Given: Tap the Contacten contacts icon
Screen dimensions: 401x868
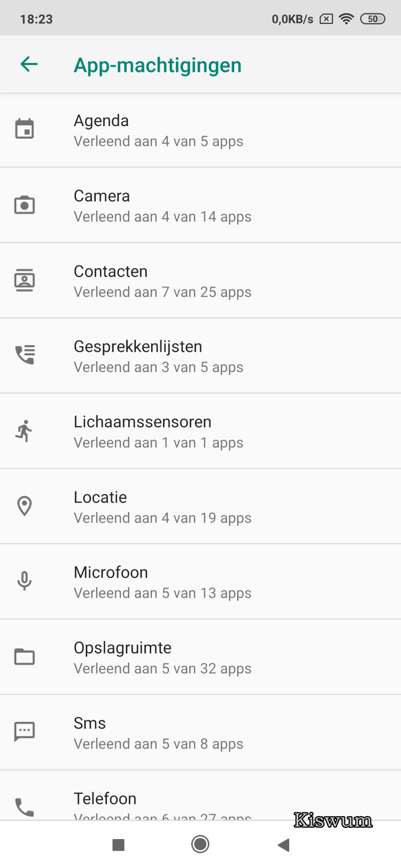Looking at the screenshot, I should [x=24, y=280].
